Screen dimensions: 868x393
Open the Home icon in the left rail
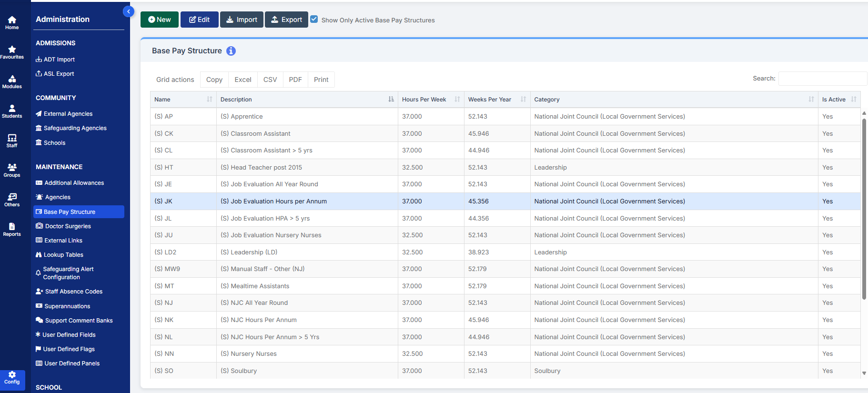12,22
